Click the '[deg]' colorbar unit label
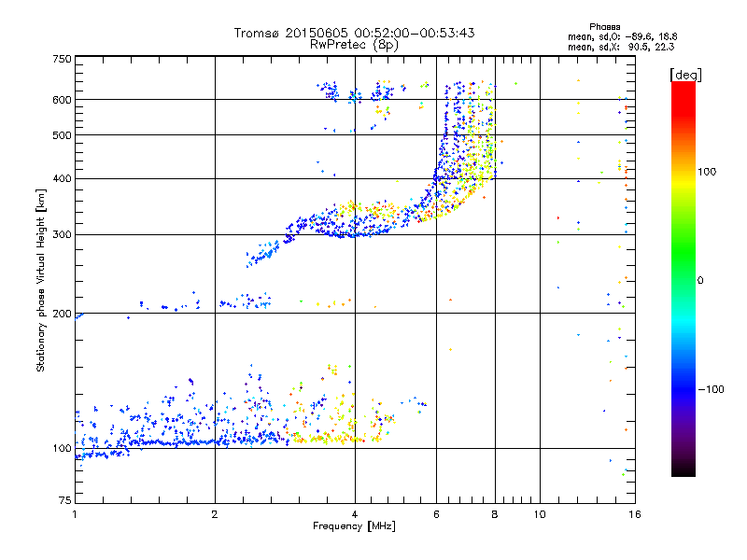The height and width of the screenshot is (560, 747). 685,75
